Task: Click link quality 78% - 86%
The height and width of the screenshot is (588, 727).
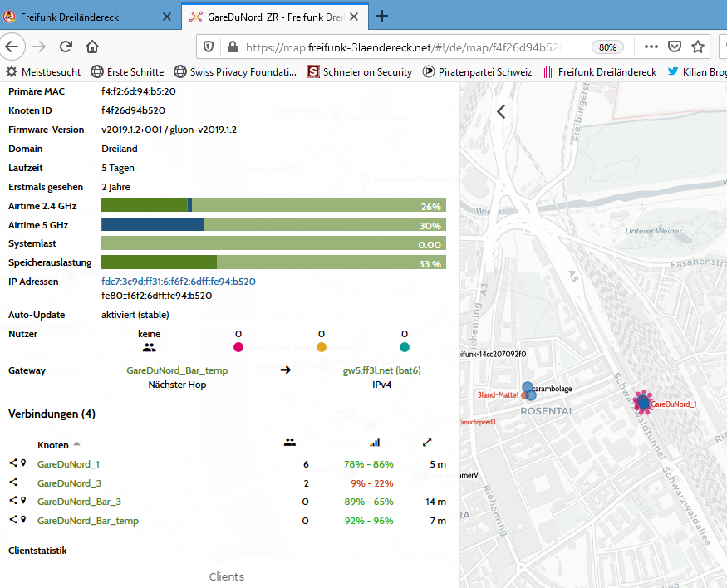Action: (369, 463)
